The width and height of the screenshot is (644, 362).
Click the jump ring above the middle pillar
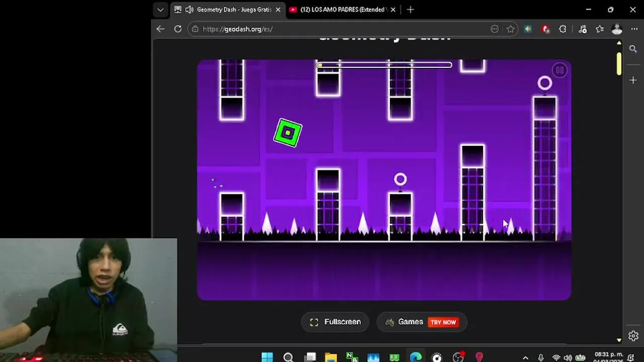(400, 179)
